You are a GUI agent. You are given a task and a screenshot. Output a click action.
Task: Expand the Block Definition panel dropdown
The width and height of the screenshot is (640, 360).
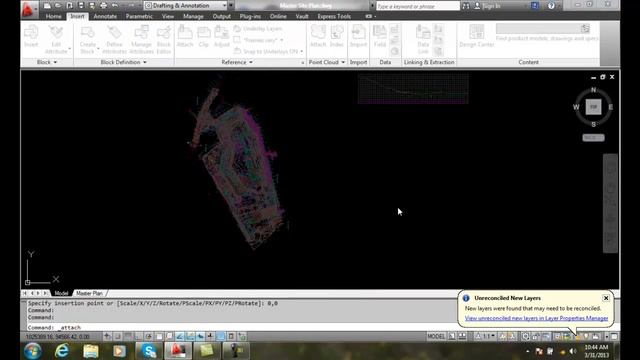123,62
